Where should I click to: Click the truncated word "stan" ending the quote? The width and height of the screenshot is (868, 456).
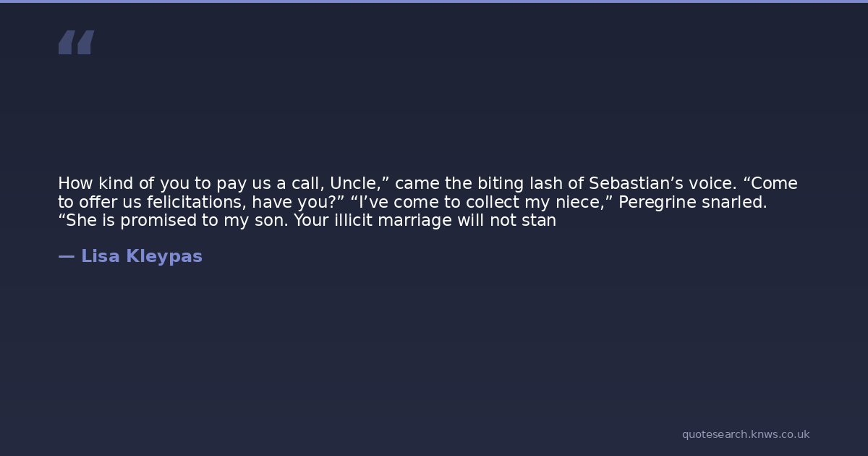[539, 221]
